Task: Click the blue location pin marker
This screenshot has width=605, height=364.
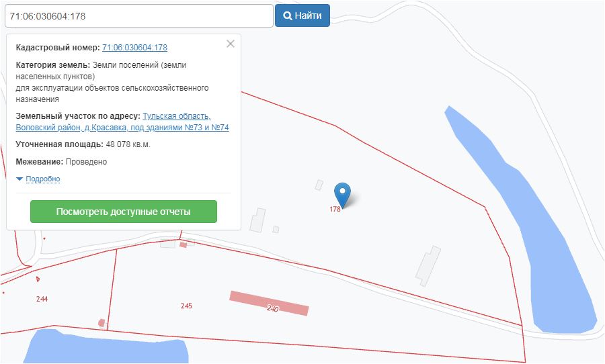Action: tap(342, 195)
